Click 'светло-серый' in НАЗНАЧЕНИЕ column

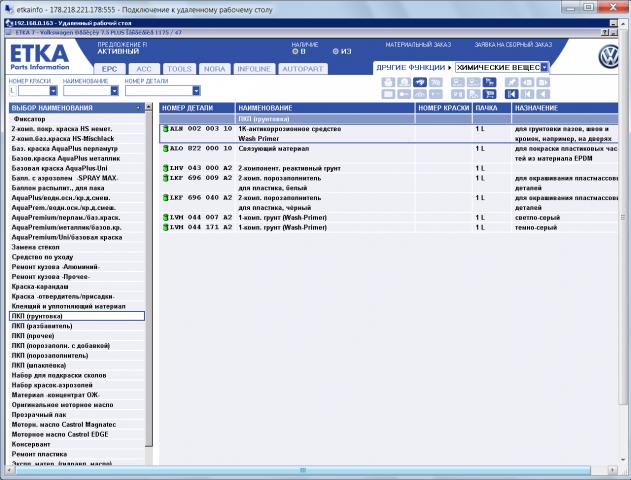pyautogui.click(x=537, y=217)
